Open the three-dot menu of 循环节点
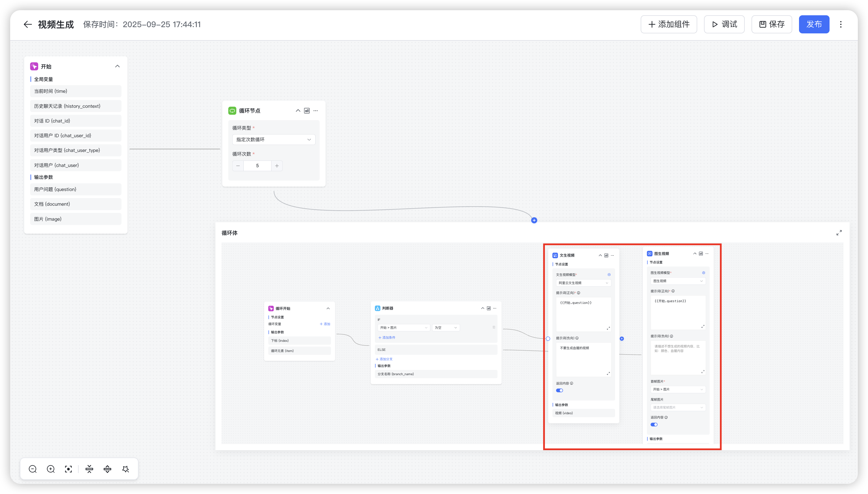This screenshot has width=868, height=494. tap(316, 111)
